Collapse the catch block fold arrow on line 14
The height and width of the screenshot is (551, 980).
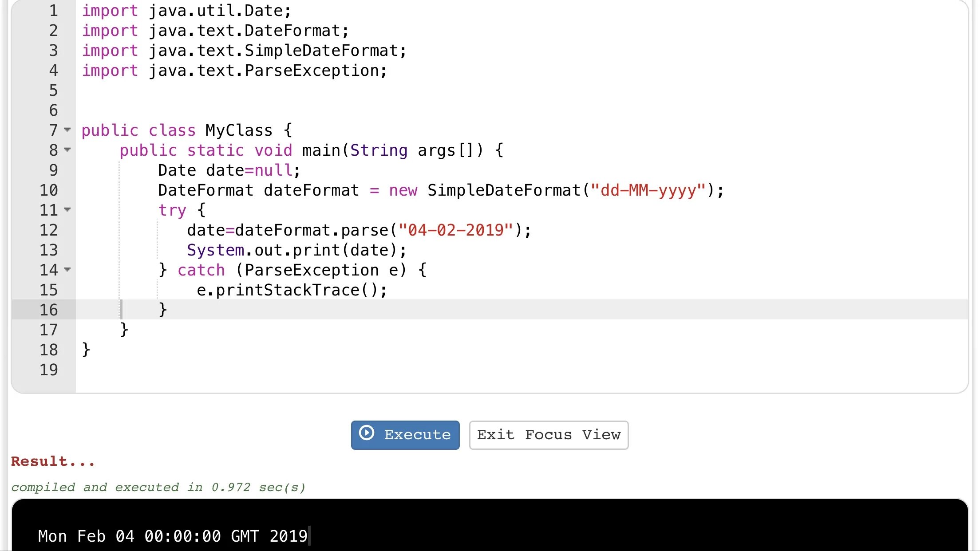coord(67,269)
